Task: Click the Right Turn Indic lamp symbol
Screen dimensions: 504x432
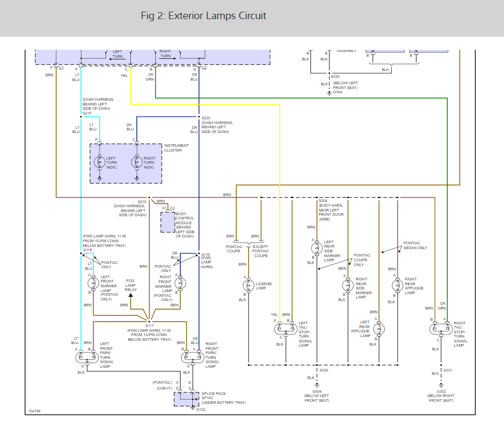Action: pos(137,162)
